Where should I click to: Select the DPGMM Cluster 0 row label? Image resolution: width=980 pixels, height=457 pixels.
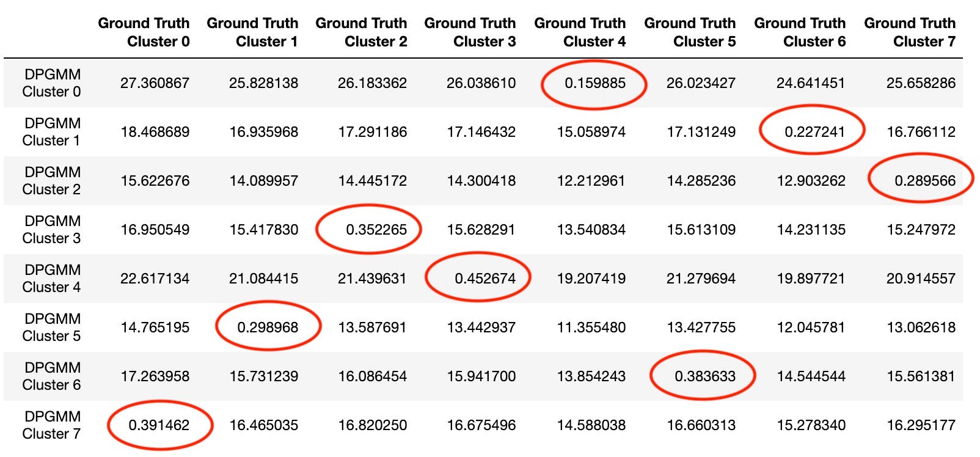point(51,83)
